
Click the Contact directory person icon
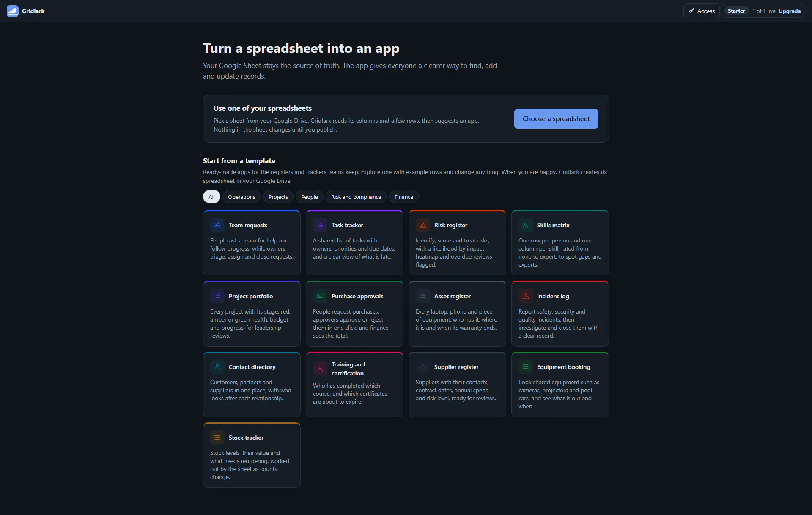(217, 367)
